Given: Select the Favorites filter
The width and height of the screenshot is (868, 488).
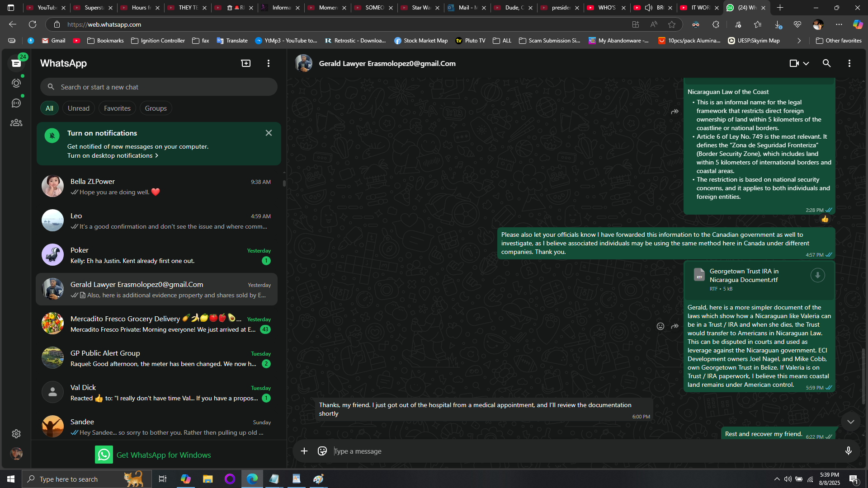Looking at the screenshot, I should click(117, 108).
